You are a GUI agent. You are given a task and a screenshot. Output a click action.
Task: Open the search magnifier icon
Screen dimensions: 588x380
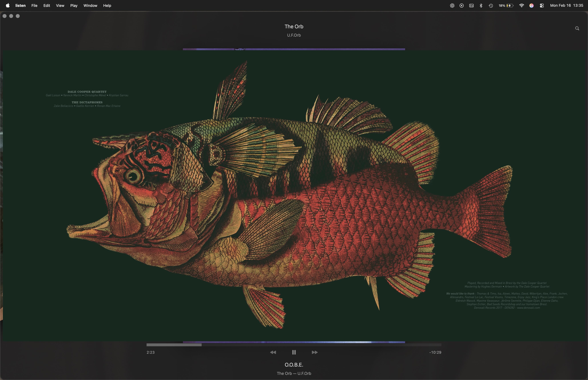click(577, 28)
